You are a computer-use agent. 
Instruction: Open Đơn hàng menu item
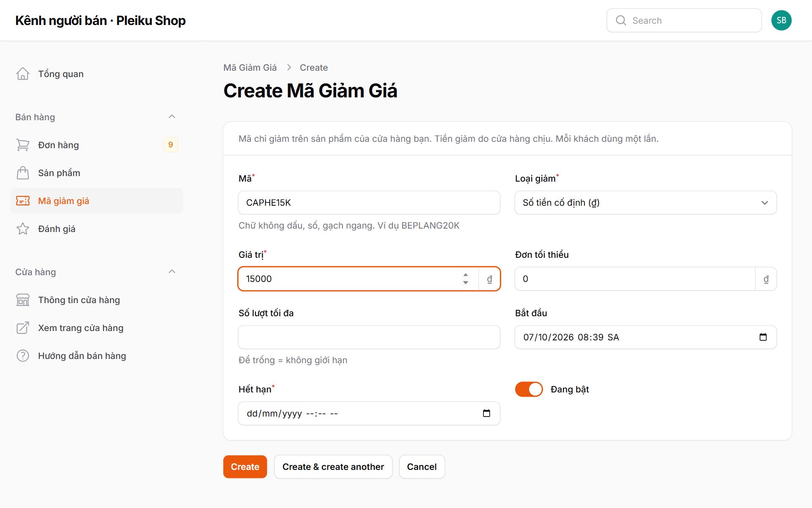(x=96, y=145)
